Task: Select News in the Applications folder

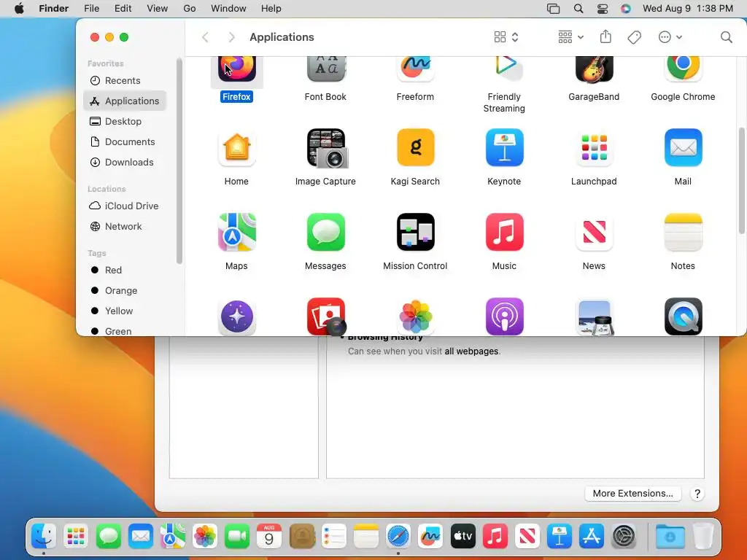Action: coord(594,233)
